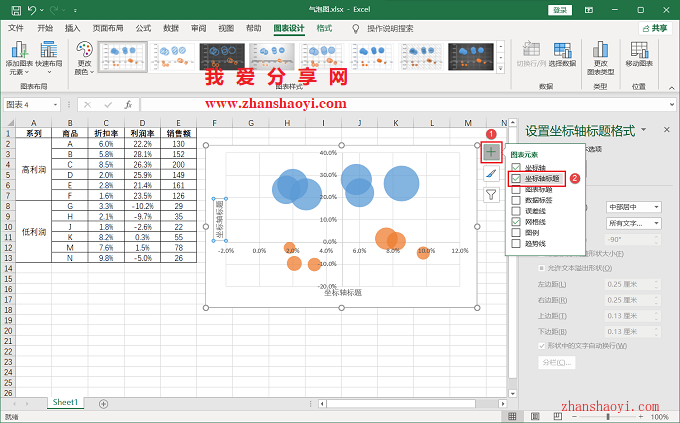The image size is (680, 423).
Task: Open Customize Quick Access Toolbar dropdown
Action: [75, 10]
